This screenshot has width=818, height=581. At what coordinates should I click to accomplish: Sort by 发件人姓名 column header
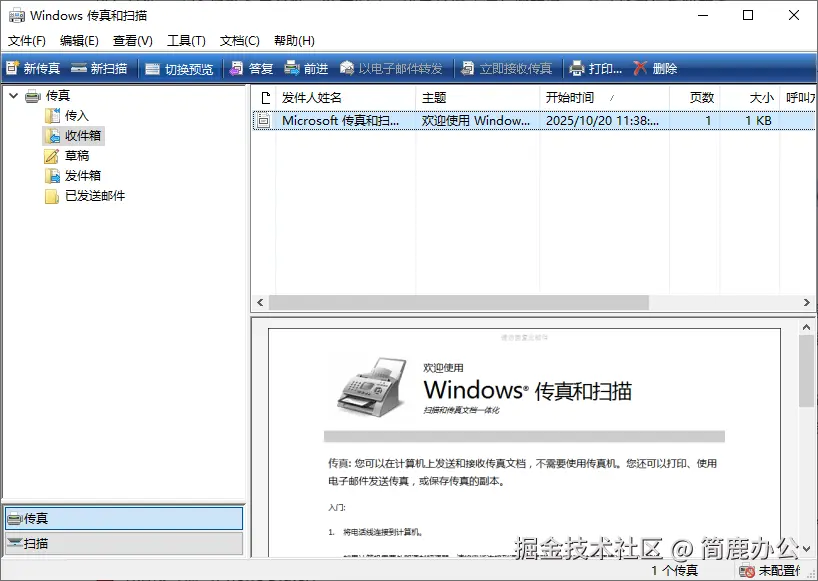tap(346, 98)
